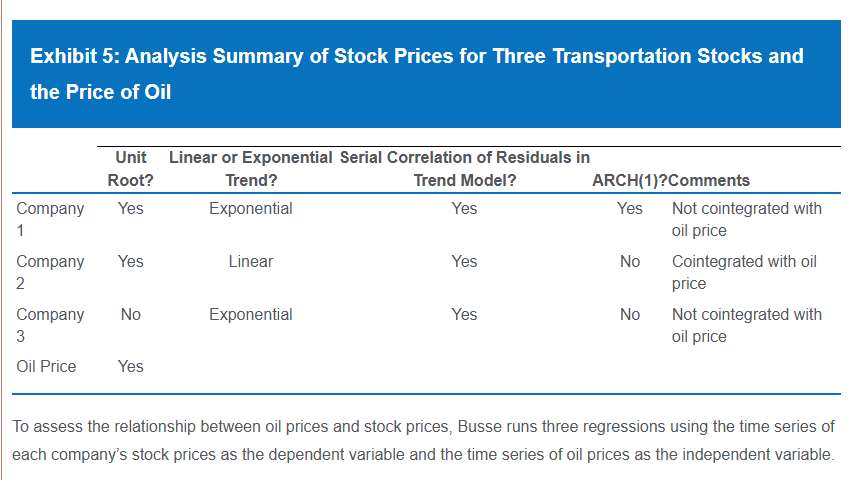Click Company 1's Unit Root "Yes" cell
Screen dimensions: 851x480
point(130,209)
